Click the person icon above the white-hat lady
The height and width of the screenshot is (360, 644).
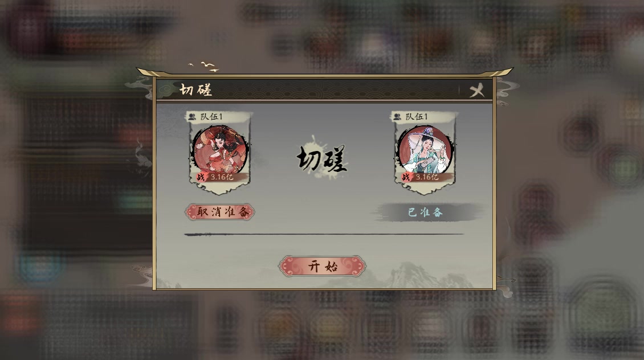[397, 117]
